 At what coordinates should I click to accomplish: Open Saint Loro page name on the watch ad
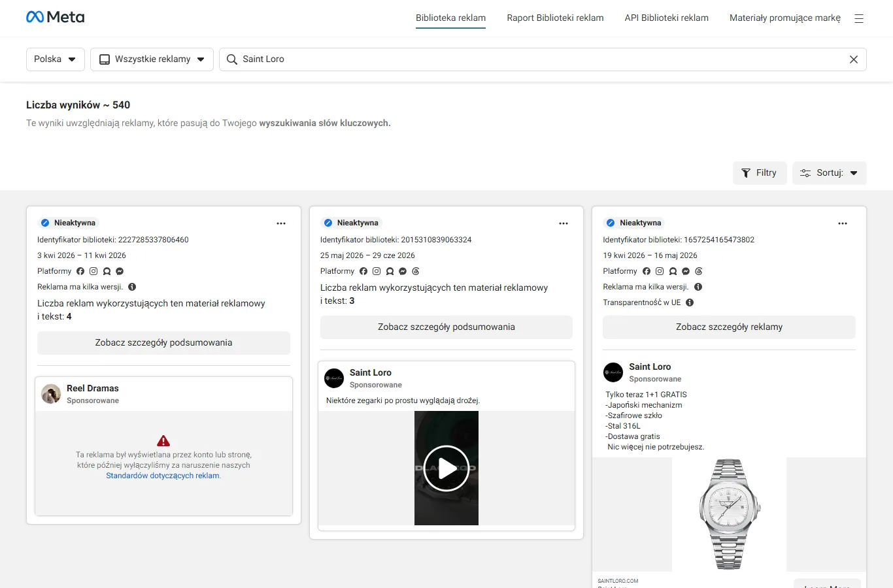(650, 367)
